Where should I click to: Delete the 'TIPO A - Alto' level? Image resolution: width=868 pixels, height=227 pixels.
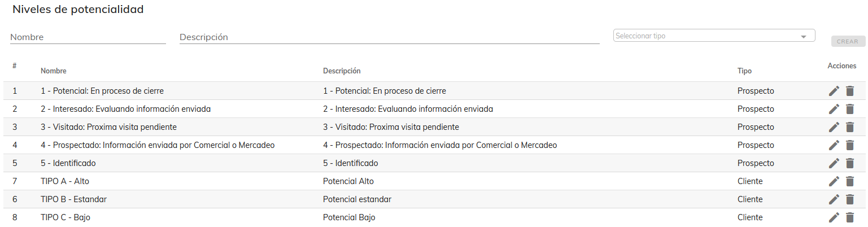(850, 181)
